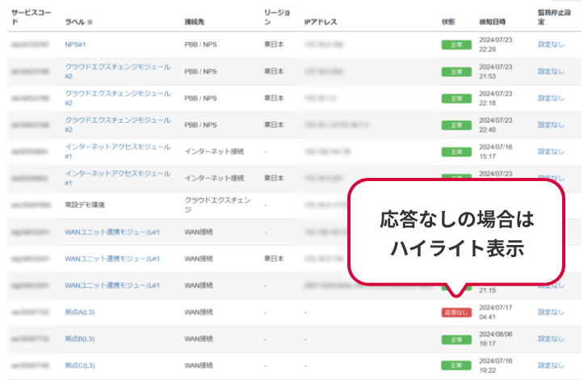This screenshot has width=588, height=380.
Task: Click the 正常 badge detected 2024/07/16 15:17
Action: coord(456,151)
